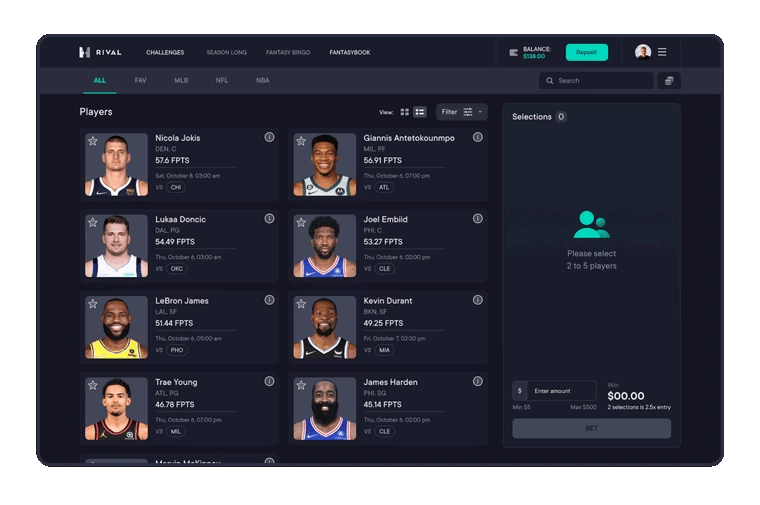Select Giannis Antetokounmpo player photo

pos(325,164)
